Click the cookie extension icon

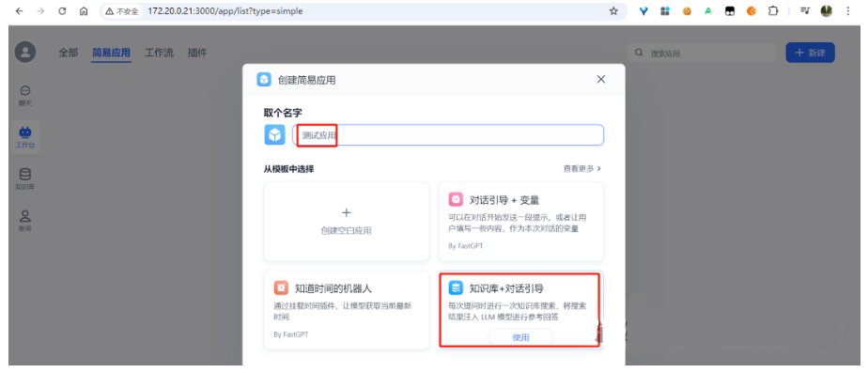point(687,11)
